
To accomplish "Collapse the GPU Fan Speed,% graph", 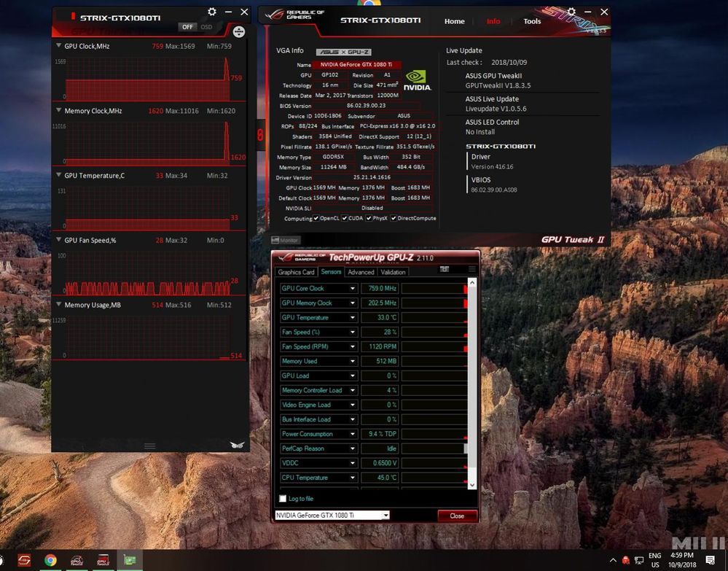I will [x=58, y=240].
